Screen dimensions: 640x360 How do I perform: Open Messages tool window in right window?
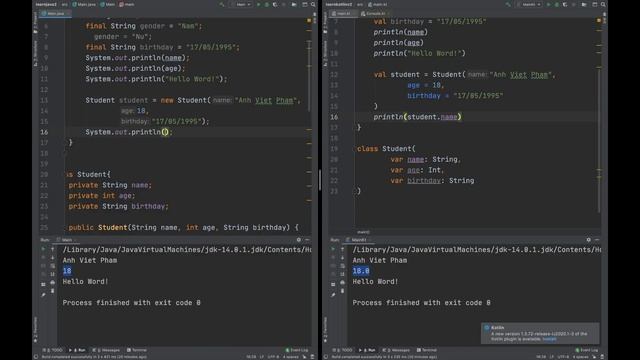(396, 350)
